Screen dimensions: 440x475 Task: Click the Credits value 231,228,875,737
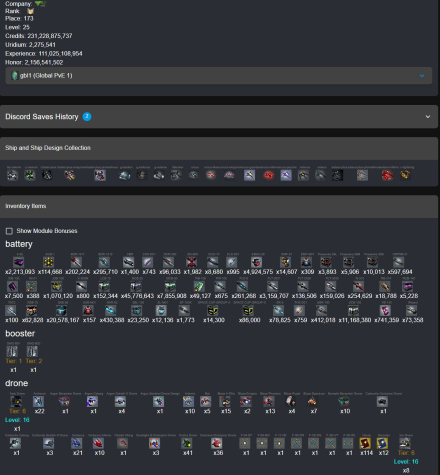click(50, 36)
